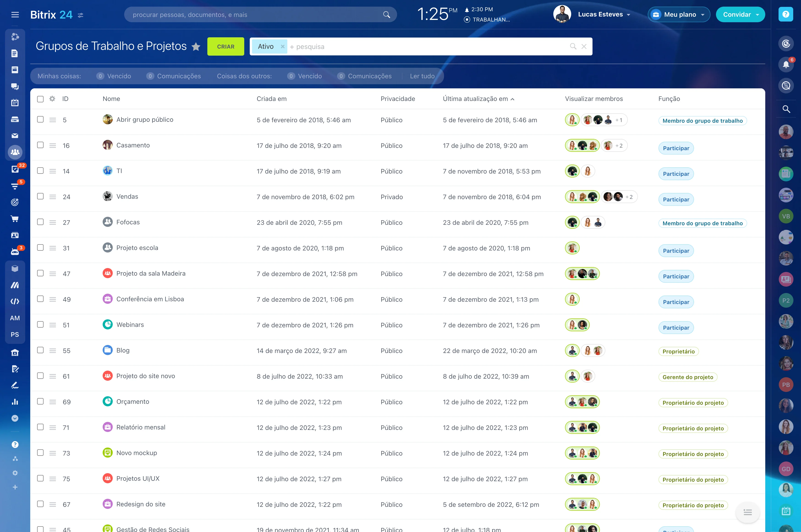
Task: Click Ler tudo in the counters bar
Action: 422,76
